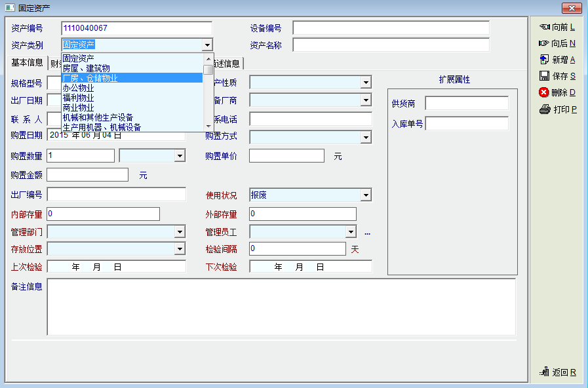Click into the 备注信息 remarks text area
The width and height of the screenshot is (588, 388).
click(281, 307)
